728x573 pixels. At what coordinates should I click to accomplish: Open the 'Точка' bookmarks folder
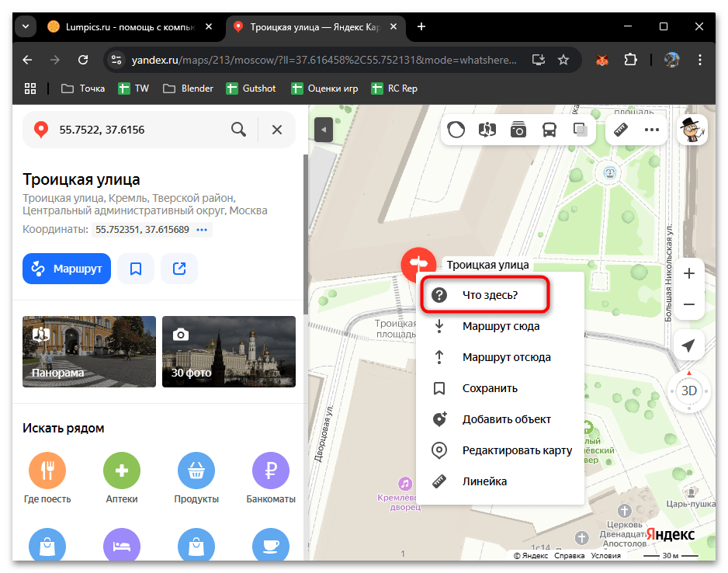[83, 89]
